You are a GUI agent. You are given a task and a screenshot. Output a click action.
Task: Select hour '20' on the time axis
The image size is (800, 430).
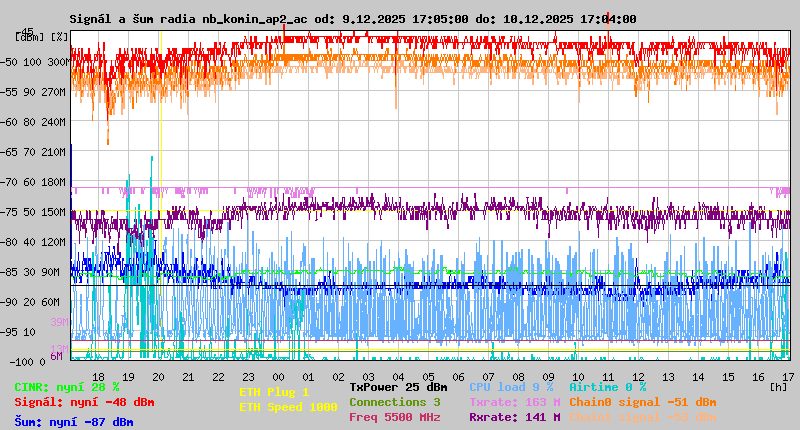pyautogui.click(x=158, y=377)
